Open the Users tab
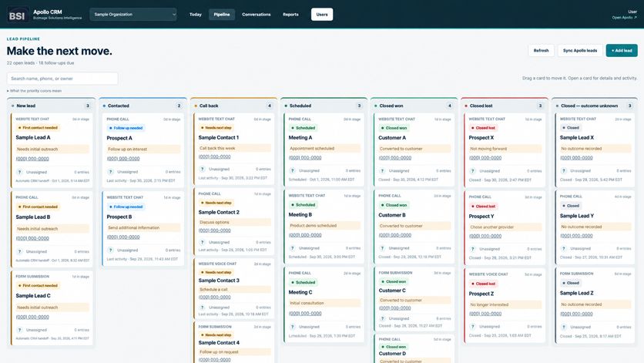The image size is (644, 363). coord(322,15)
